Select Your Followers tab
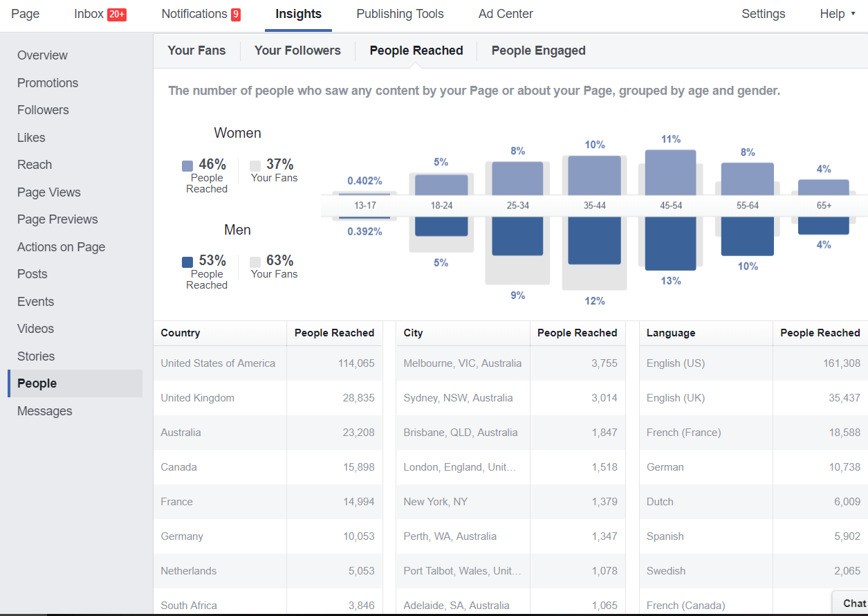 click(297, 51)
